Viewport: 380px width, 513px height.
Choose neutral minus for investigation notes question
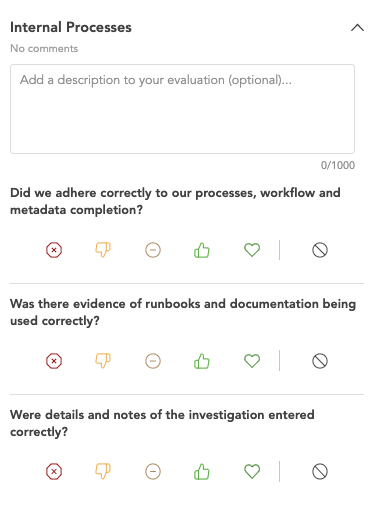pyautogui.click(x=153, y=472)
